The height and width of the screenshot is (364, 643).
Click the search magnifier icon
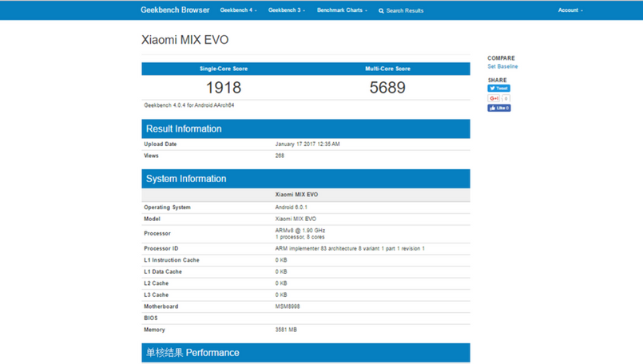click(381, 10)
